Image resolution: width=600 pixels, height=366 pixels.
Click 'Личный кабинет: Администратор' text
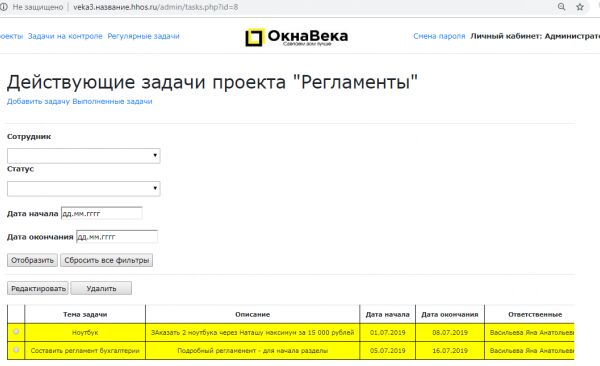pos(535,36)
